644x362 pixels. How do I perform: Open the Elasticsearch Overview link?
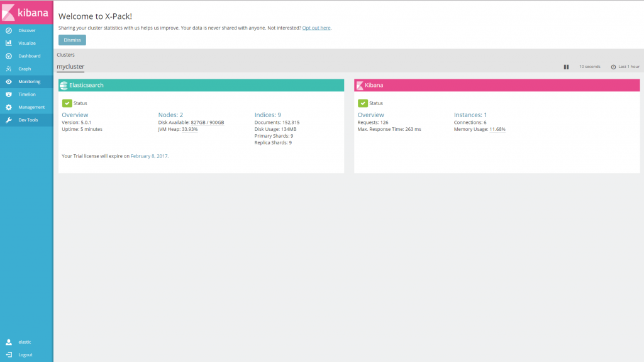pyautogui.click(x=75, y=115)
